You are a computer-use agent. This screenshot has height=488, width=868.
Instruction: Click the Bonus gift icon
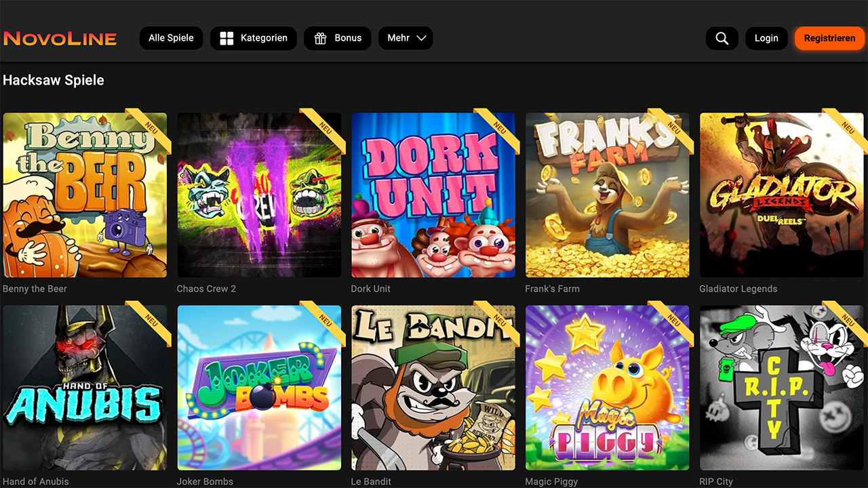320,39
